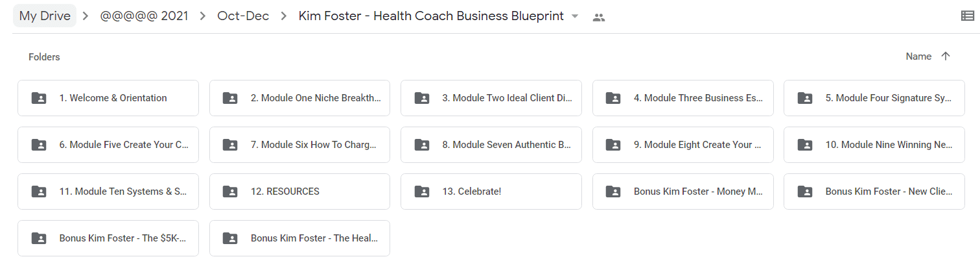Image resolution: width=980 pixels, height=272 pixels.
Task: Navigate to Oct-Dec breadcrumb folder
Action: click(243, 16)
